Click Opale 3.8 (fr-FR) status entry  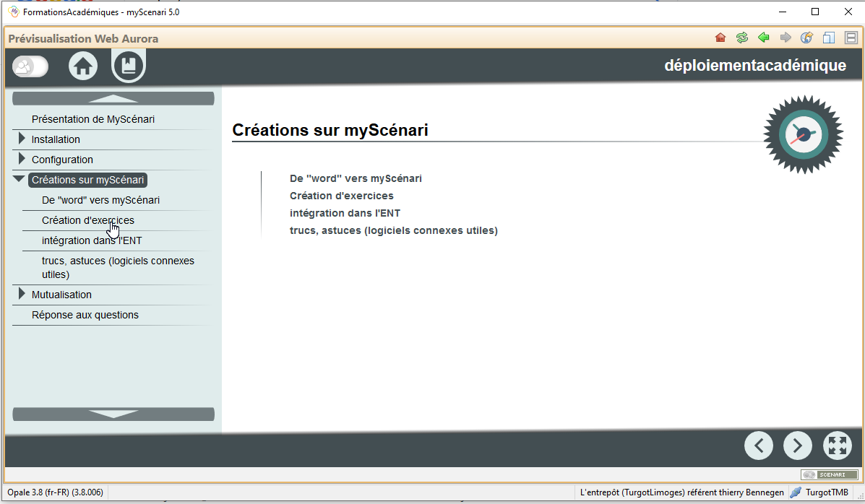click(x=55, y=492)
